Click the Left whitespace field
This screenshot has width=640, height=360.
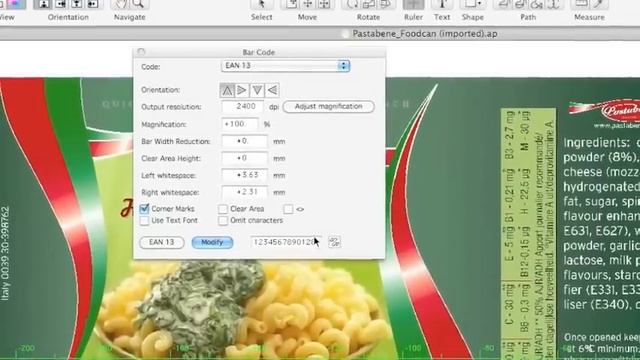(x=244, y=175)
